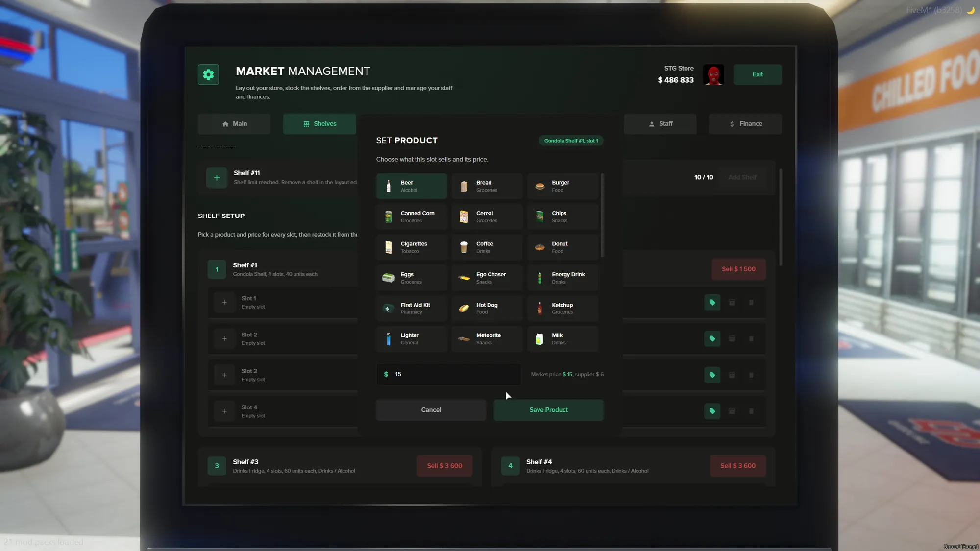Click the Exit button

[x=758, y=74]
